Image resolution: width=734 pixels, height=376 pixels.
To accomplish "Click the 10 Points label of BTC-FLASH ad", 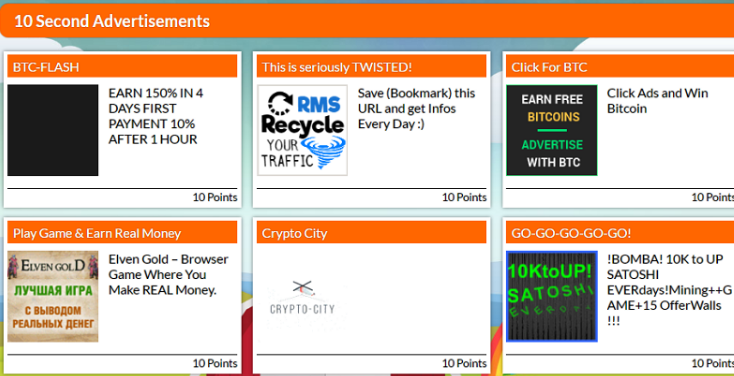I will pos(215,197).
